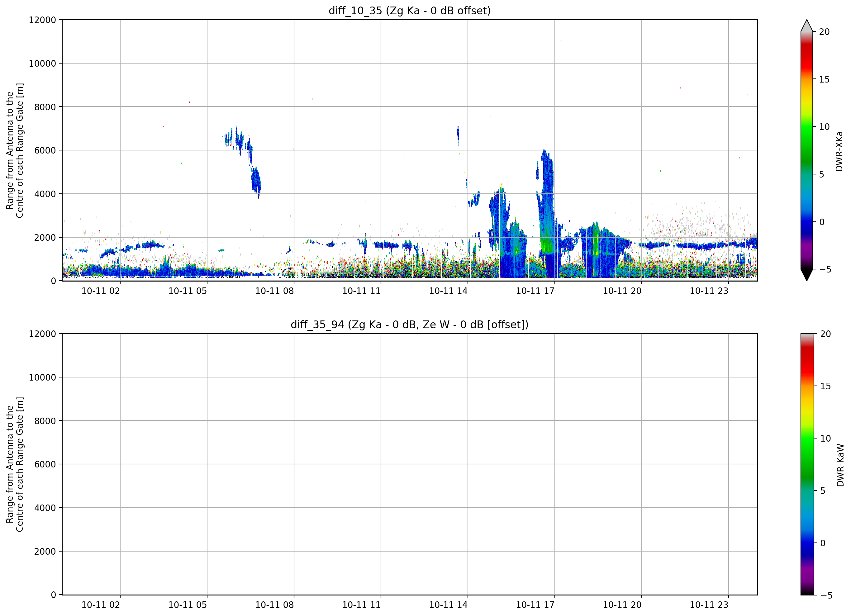Screen dimensions: 851x616
Task: Click the 10-11 17 tick label on top plot
Action: coord(535,291)
